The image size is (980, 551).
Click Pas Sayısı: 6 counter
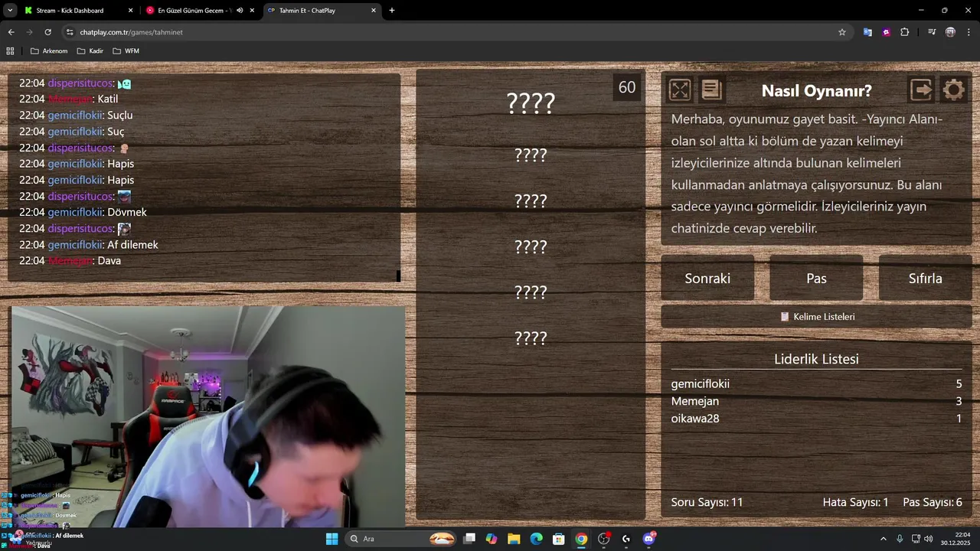(x=933, y=502)
